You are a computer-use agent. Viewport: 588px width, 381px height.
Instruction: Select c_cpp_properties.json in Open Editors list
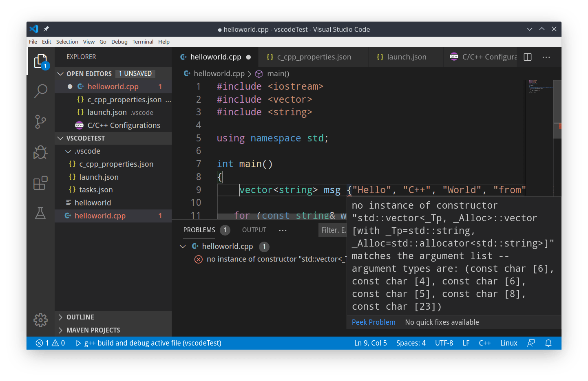pyautogui.click(x=113, y=100)
